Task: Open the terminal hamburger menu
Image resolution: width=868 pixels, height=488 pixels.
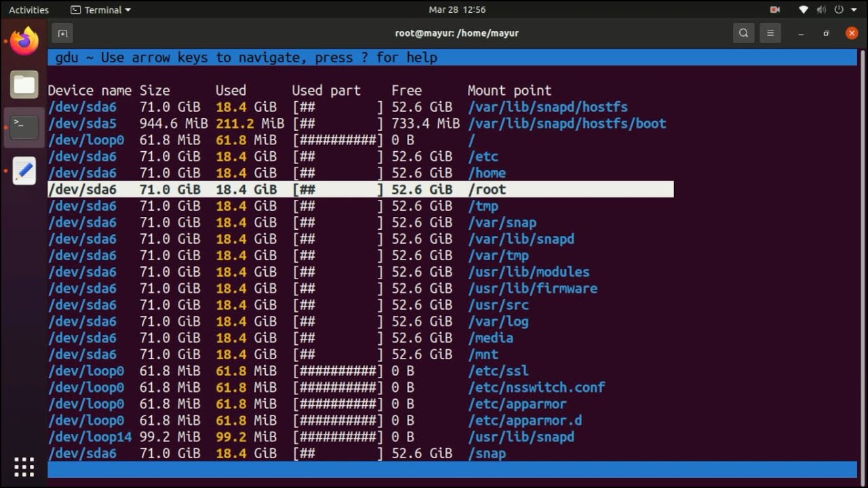Action: (770, 33)
